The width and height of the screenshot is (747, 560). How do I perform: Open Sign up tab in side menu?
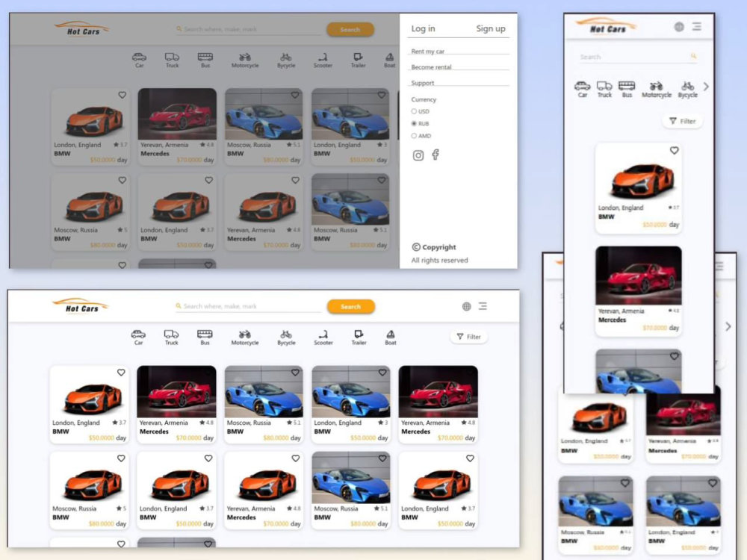click(x=491, y=28)
